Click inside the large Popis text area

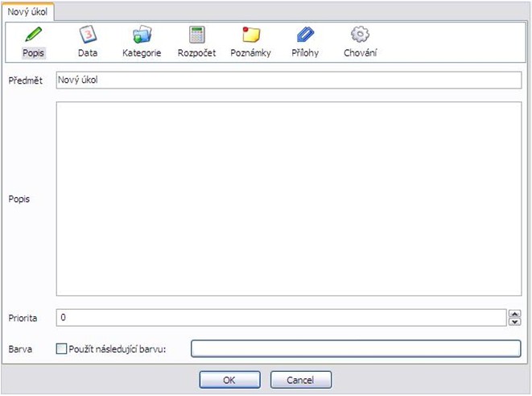click(x=289, y=199)
